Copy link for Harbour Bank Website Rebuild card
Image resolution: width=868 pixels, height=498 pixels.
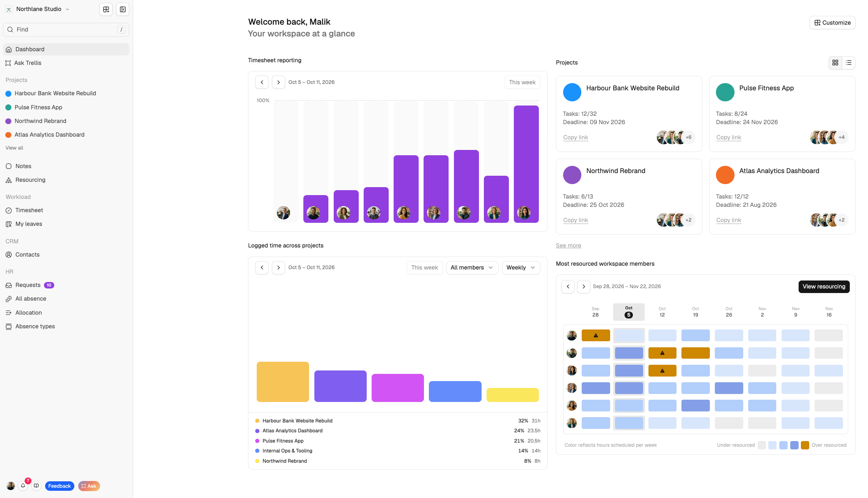click(x=576, y=137)
